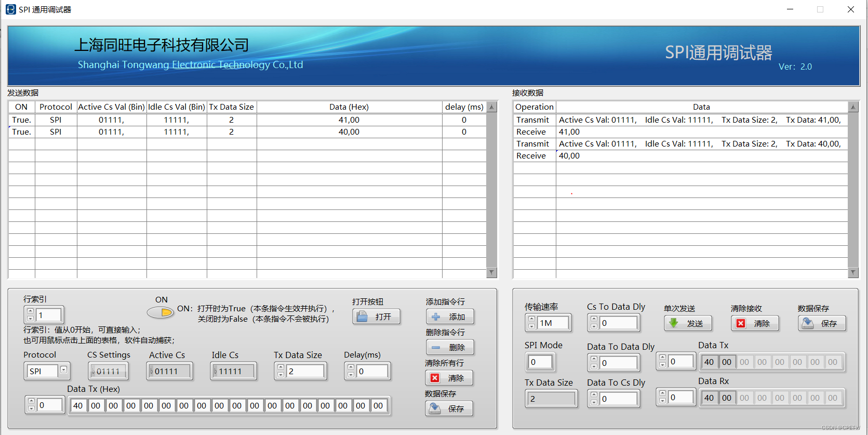Click the save icon below 删除 in send panel
The height and width of the screenshot is (435, 868).
pyautogui.click(x=434, y=408)
